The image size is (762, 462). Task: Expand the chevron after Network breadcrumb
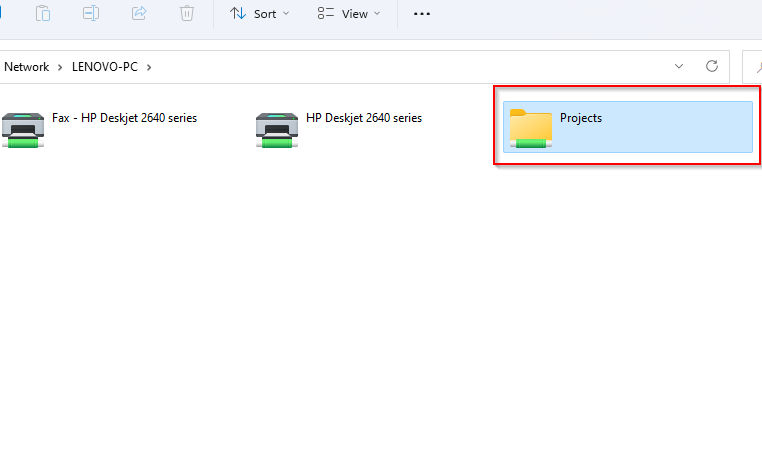60,67
